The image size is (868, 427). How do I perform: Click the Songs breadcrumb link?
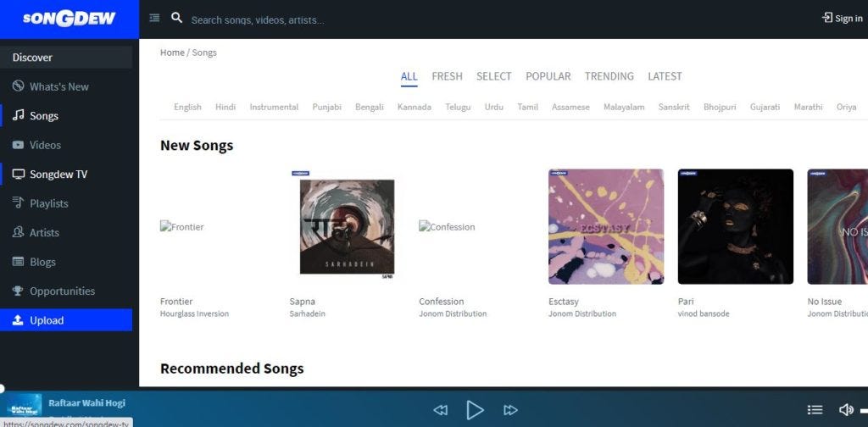click(204, 53)
